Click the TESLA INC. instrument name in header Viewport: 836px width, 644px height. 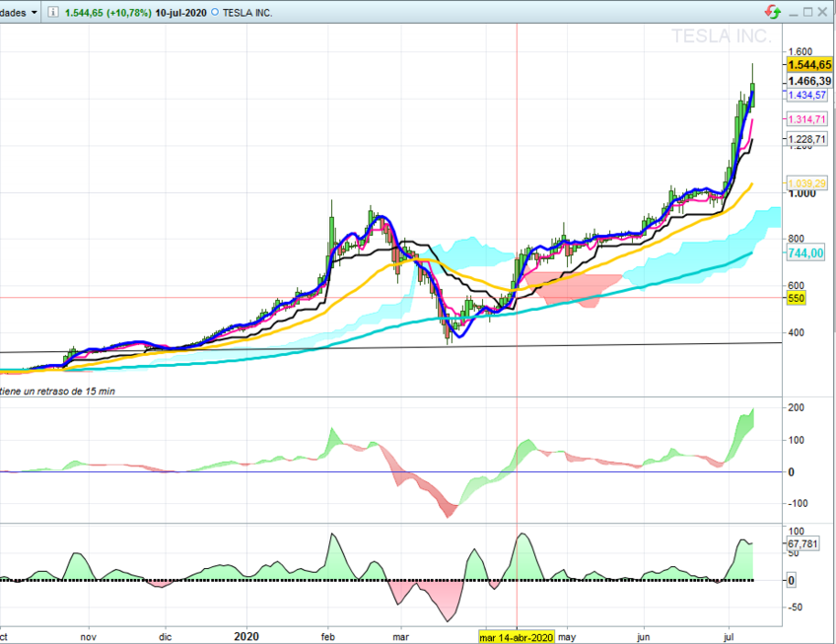tap(247, 13)
